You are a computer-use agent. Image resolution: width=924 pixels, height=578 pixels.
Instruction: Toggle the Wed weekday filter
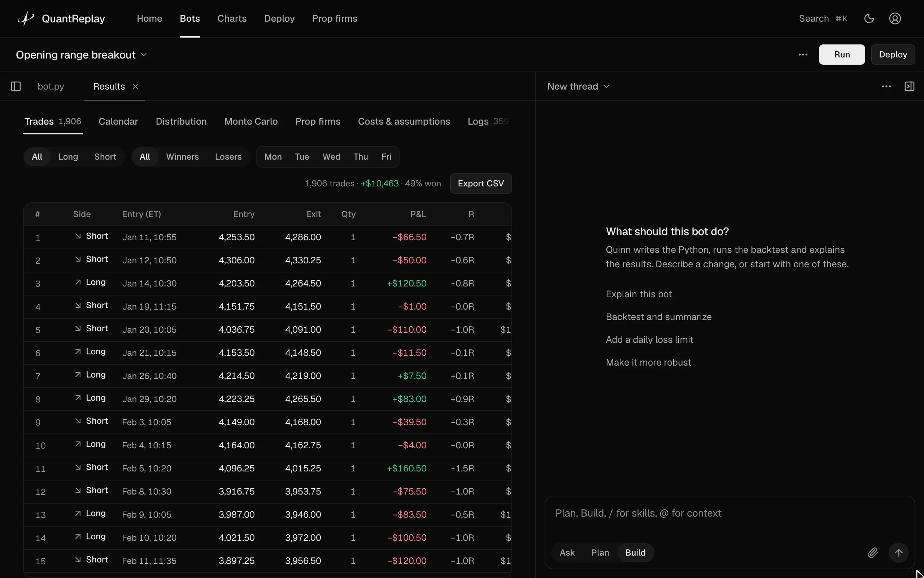[x=331, y=157]
